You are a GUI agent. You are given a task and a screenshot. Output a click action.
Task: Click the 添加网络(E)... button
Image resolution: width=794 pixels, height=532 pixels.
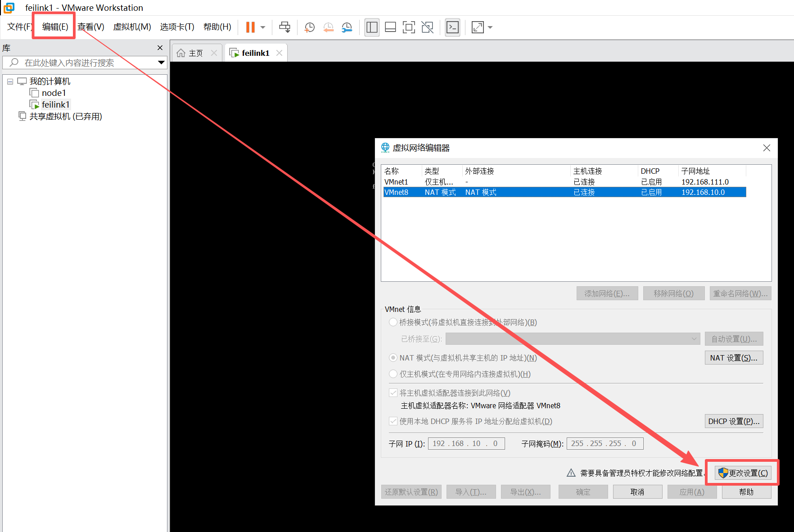tap(607, 293)
